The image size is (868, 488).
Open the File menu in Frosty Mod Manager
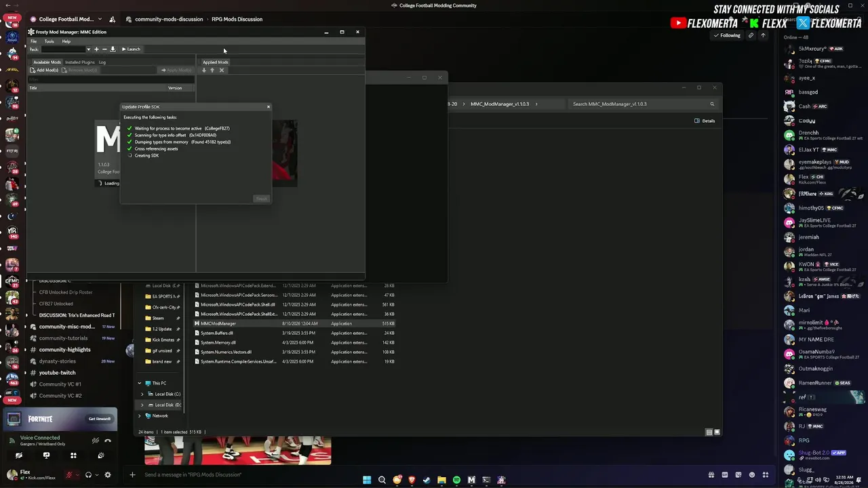[33, 41]
